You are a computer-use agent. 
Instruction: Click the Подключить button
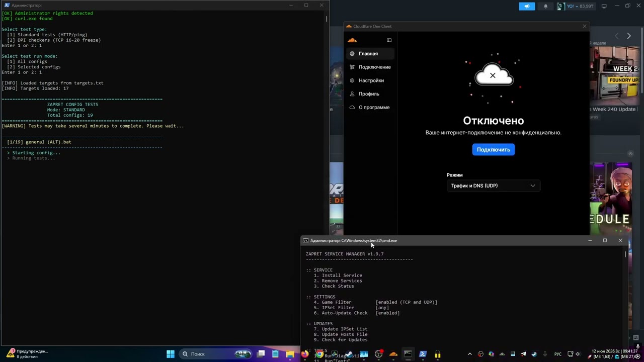click(493, 149)
